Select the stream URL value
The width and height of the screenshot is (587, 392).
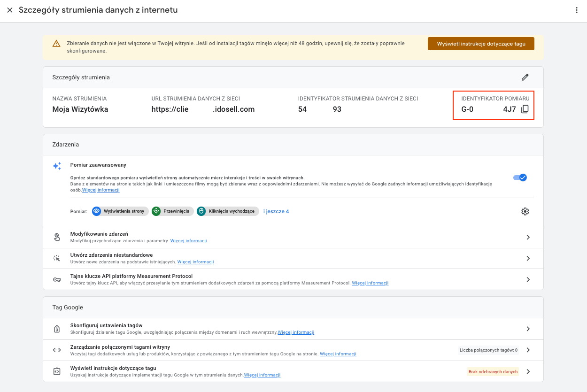203,109
